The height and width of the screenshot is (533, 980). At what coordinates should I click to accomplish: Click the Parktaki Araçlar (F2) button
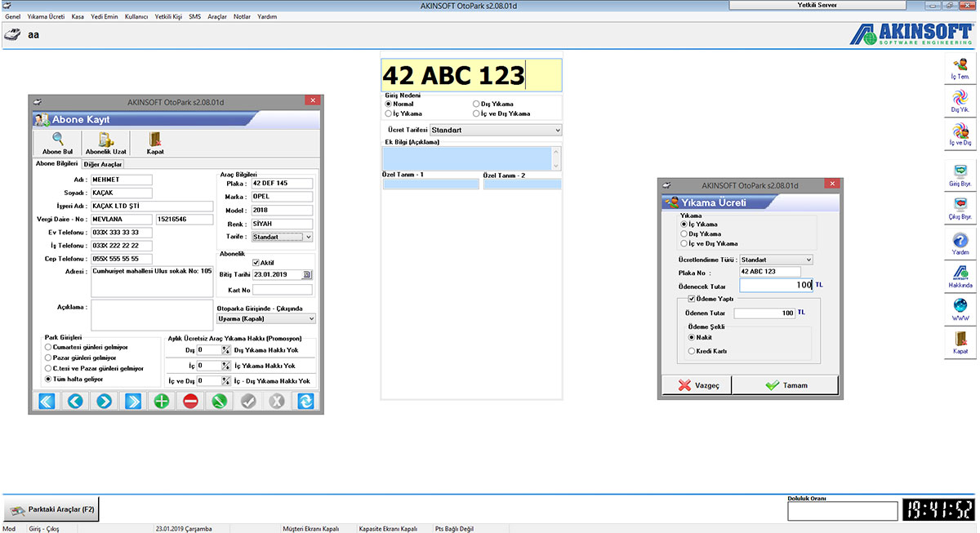pyautogui.click(x=51, y=509)
